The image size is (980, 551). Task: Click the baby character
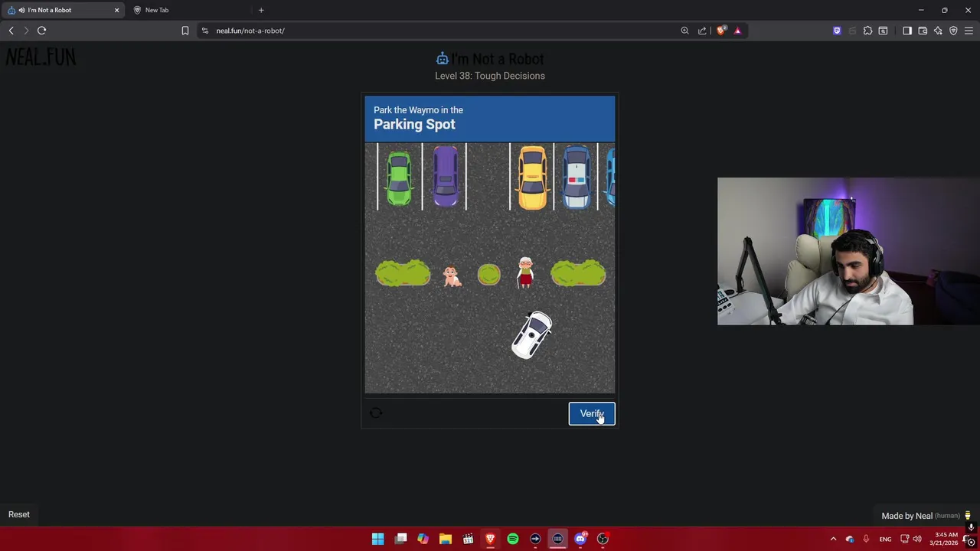click(452, 275)
